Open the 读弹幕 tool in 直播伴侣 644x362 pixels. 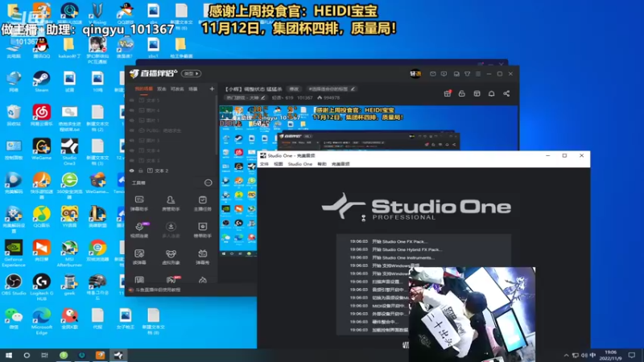click(139, 257)
